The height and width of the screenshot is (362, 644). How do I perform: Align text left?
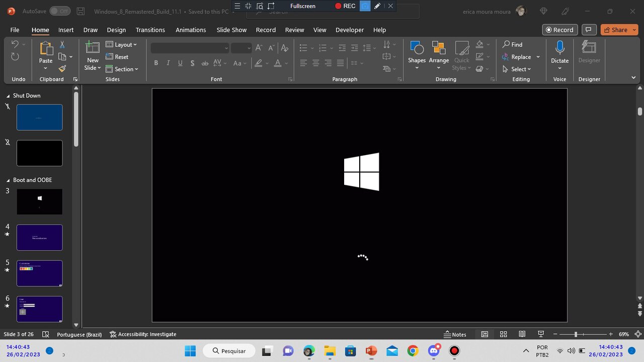[303, 63]
